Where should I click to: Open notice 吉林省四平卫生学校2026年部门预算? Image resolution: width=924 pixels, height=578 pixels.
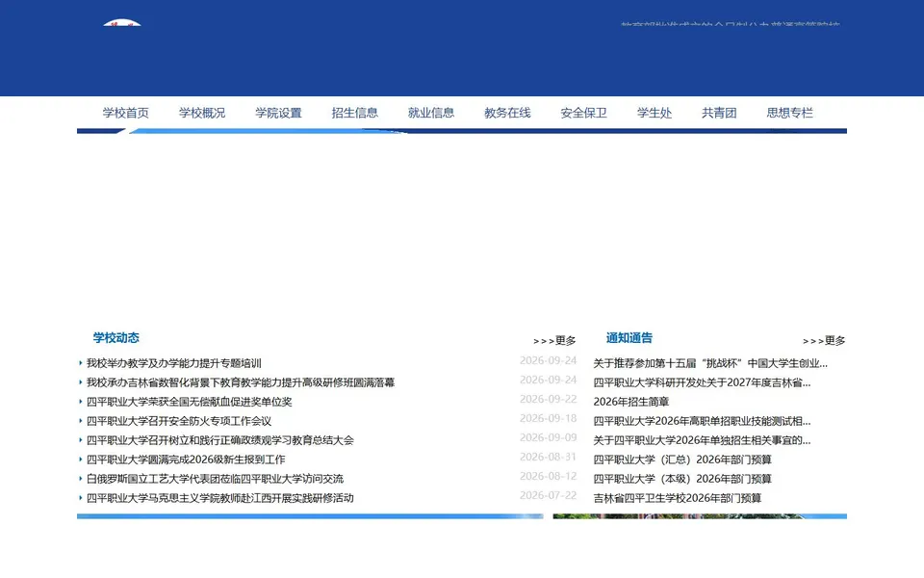pos(677,498)
